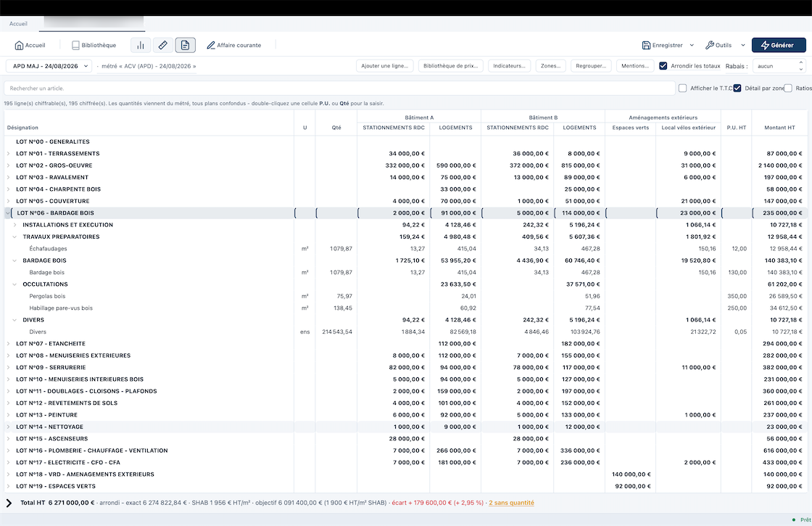Expand LOT N°16 - PLOMBERIE row
Image resolution: width=812 pixels, height=526 pixels.
click(x=8, y=451)
